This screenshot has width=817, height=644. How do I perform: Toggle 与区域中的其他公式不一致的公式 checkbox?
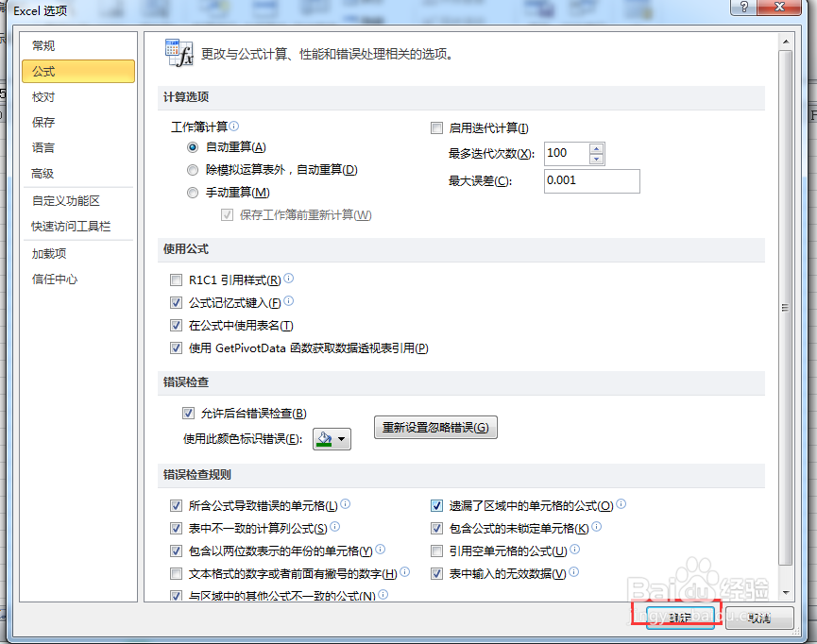coord(176,596)
